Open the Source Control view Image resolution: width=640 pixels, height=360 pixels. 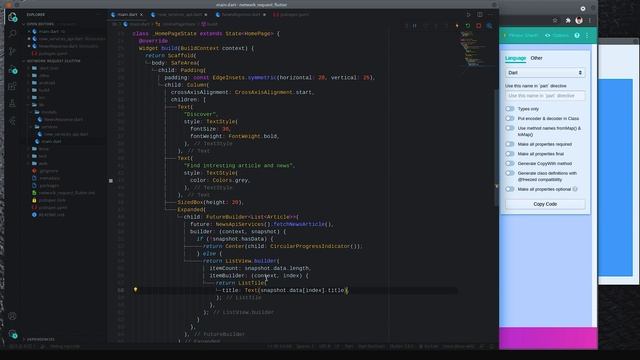13,51
